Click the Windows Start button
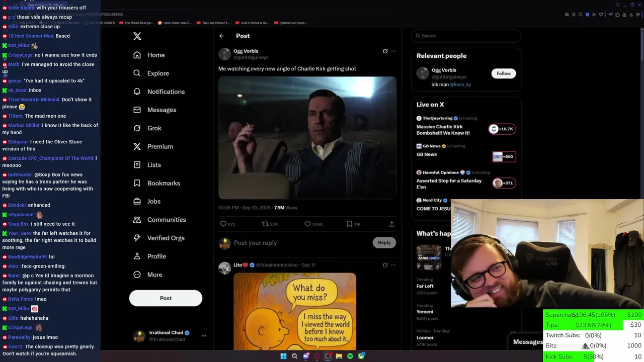This screenshot has height=362, width=644. (283, 356)
